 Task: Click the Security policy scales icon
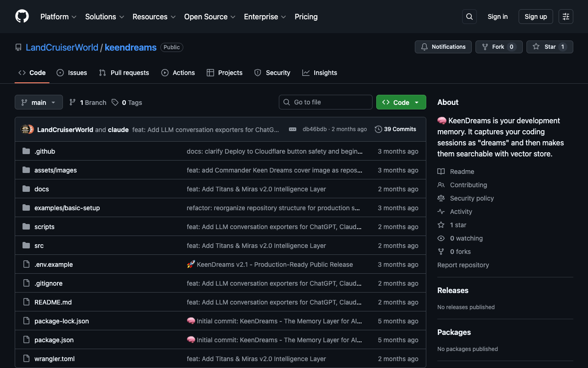point(441,198)
